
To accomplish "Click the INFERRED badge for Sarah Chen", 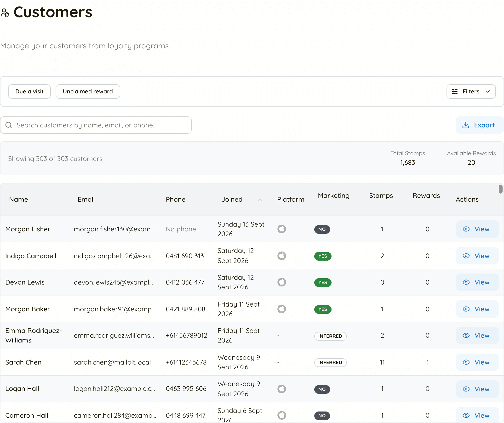I will pyautogui.click(x=331, y=363).
